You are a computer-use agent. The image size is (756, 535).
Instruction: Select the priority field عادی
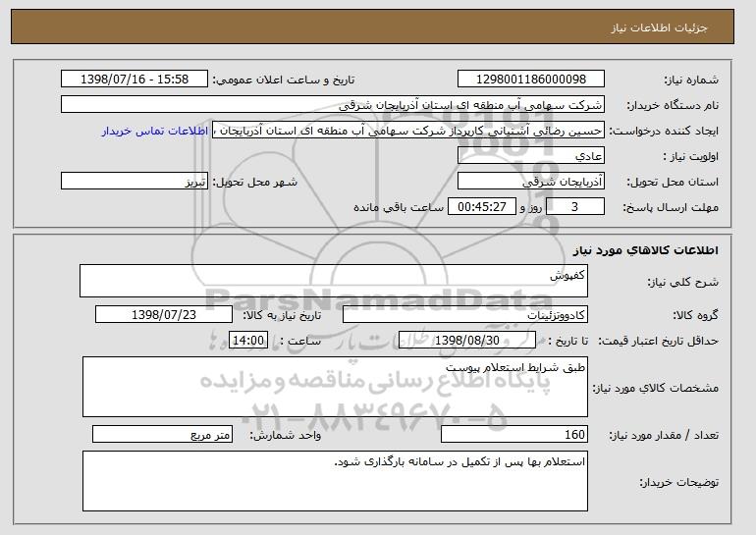point(531,156)
